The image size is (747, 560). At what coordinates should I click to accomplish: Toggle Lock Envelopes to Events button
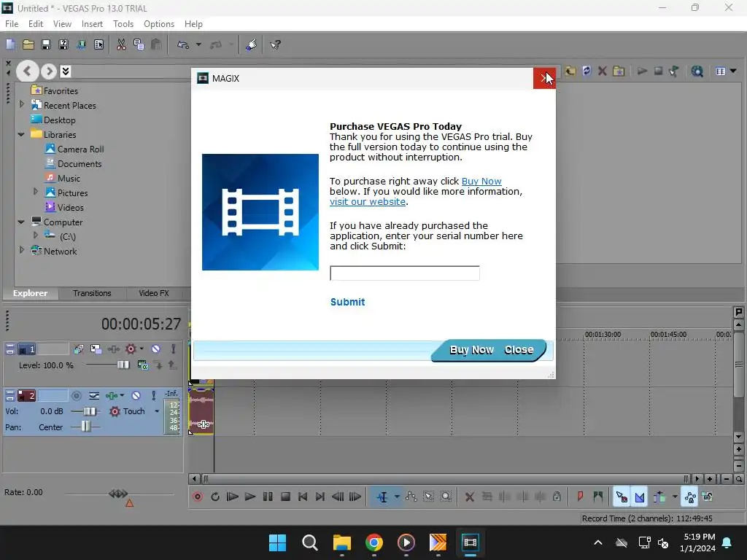coord(690,497)
